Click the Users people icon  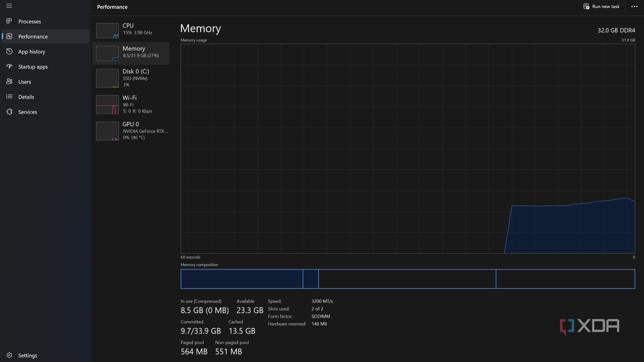click(x=9, y=82)
